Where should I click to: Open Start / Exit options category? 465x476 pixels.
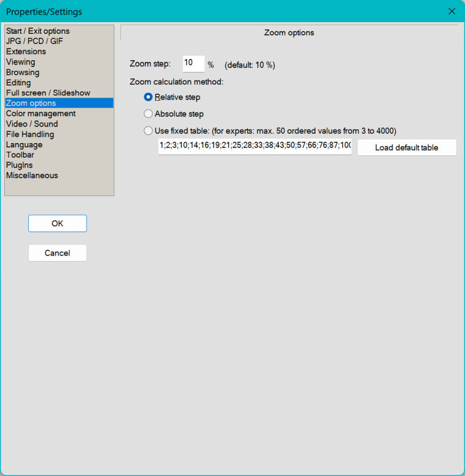point(37,31)
